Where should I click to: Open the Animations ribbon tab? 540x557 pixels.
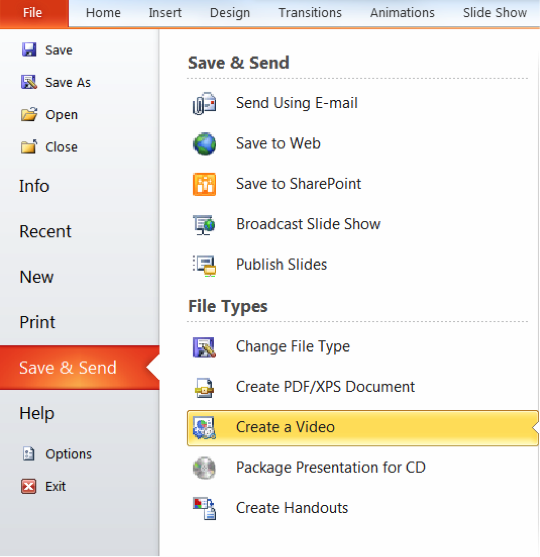(402, 13)
